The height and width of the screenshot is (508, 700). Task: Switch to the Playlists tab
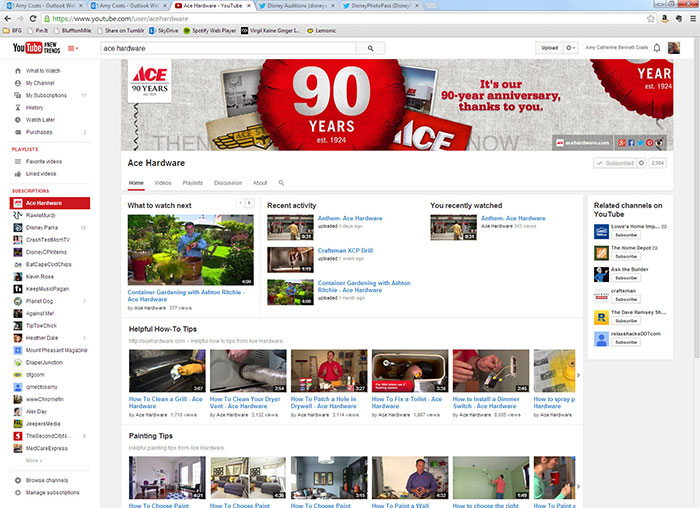tap(192, 183)
